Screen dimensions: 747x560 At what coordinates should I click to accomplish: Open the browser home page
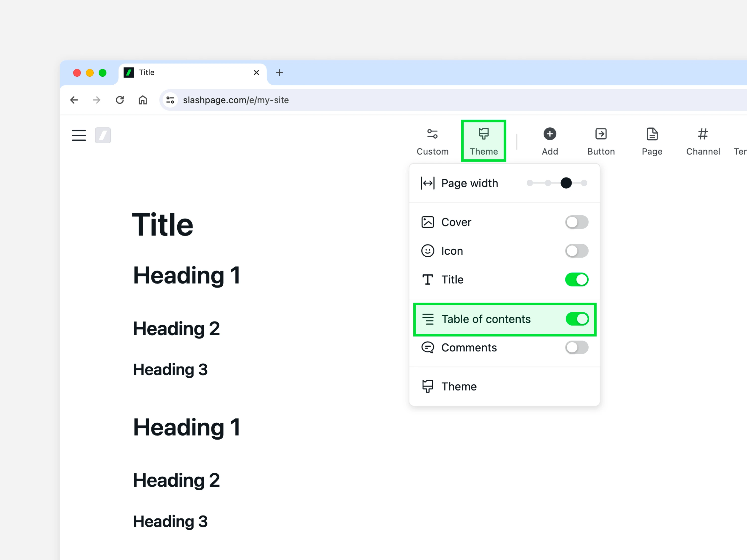pos(142,100)
